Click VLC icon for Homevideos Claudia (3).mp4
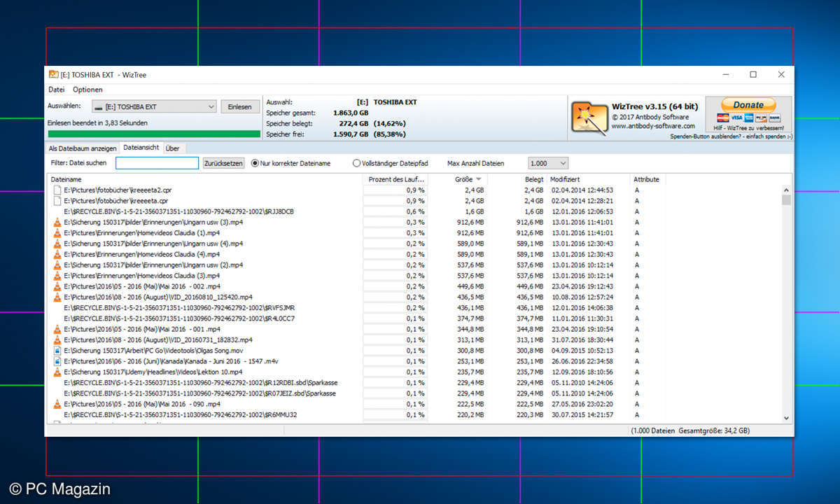The image size is (840, 504). click(x=57, y=275)
